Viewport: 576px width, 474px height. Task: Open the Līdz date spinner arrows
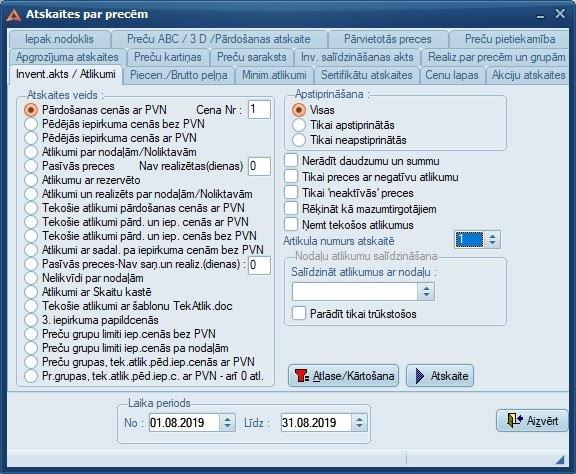(359, 423)
